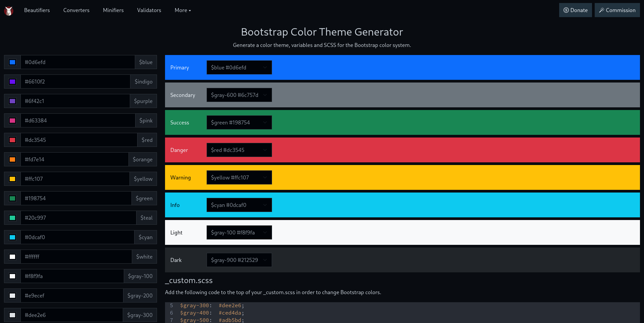This screenshot has width=644, height=323.
Task: Click the $teal variable label
Action: (147, 218)
